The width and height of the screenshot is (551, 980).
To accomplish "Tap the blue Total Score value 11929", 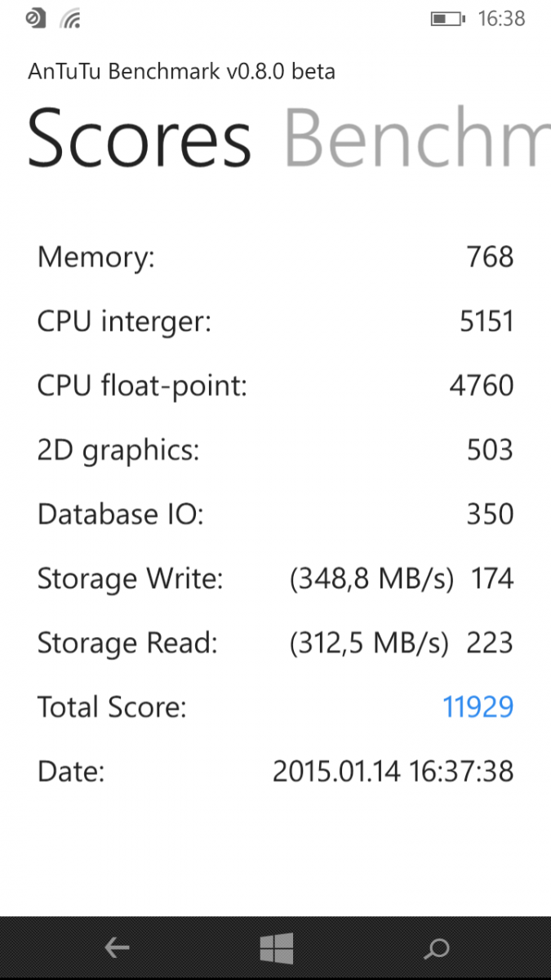I will pos(478,706).
